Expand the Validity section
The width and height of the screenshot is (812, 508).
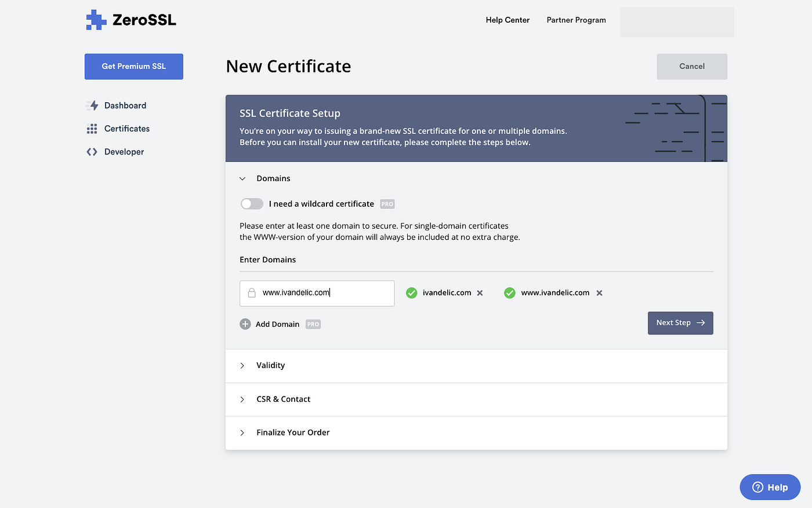click(476, 366)
